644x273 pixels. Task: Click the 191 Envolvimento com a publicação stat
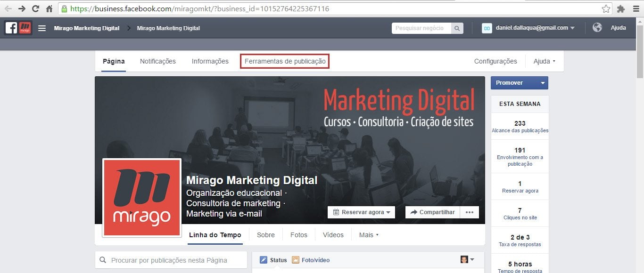(x=520, y=157)
